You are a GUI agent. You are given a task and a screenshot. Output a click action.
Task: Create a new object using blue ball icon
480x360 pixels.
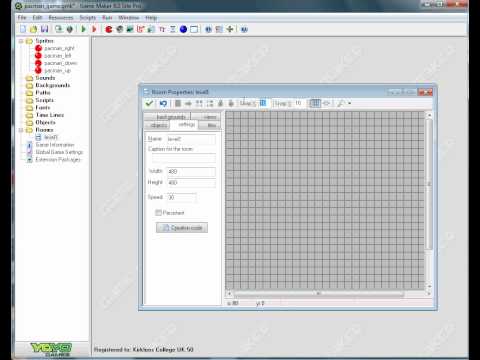pos(183,29)
